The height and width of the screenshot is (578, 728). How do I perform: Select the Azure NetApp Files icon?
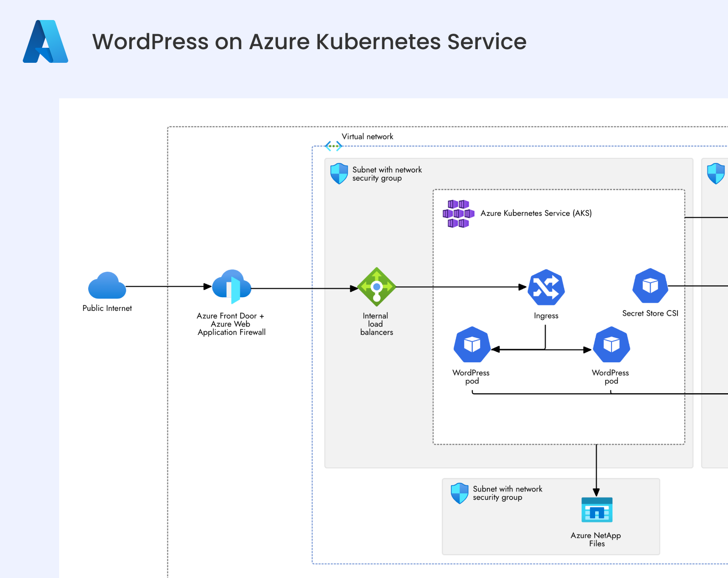(x=596, y=510)
